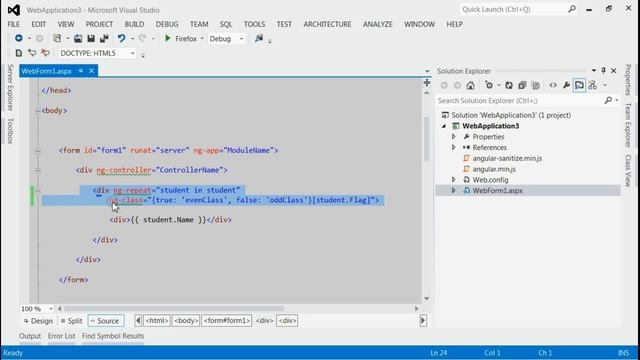Click the Open File icon in toolbar
The image size is (640, 360).
tap(78, 38)
